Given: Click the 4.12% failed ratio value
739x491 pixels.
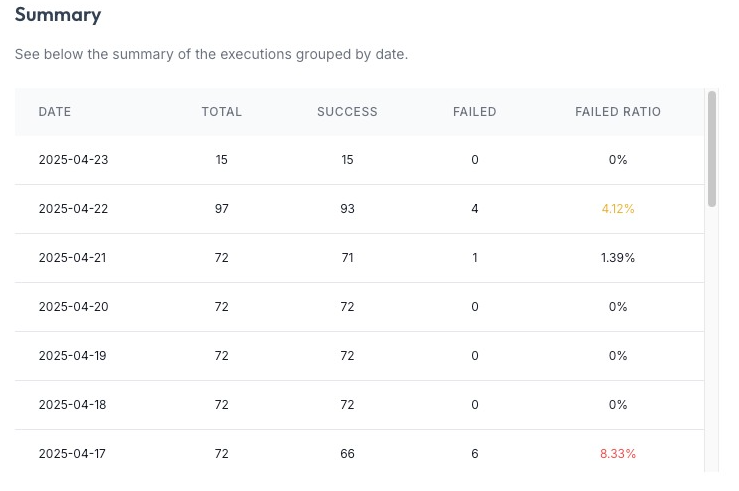Looking at the screenshot, I should [617, 209].
